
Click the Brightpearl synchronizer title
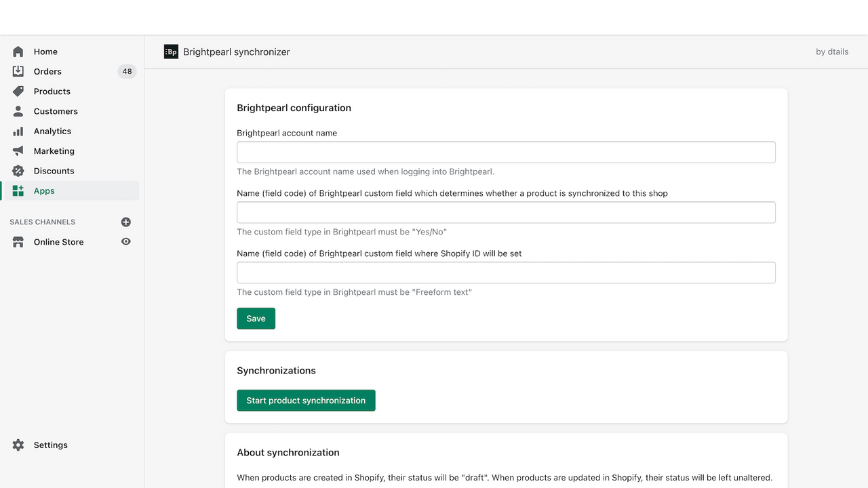pos(237,52)
